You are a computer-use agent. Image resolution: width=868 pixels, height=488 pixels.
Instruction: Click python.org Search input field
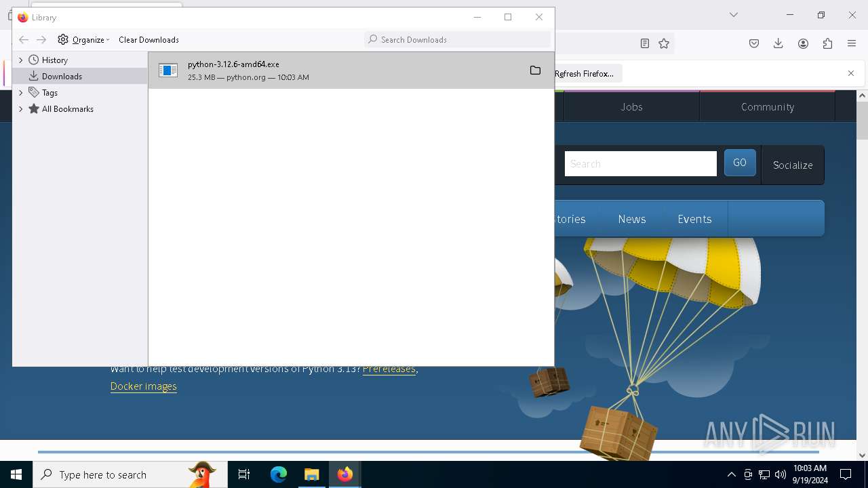tap(641, 164)
